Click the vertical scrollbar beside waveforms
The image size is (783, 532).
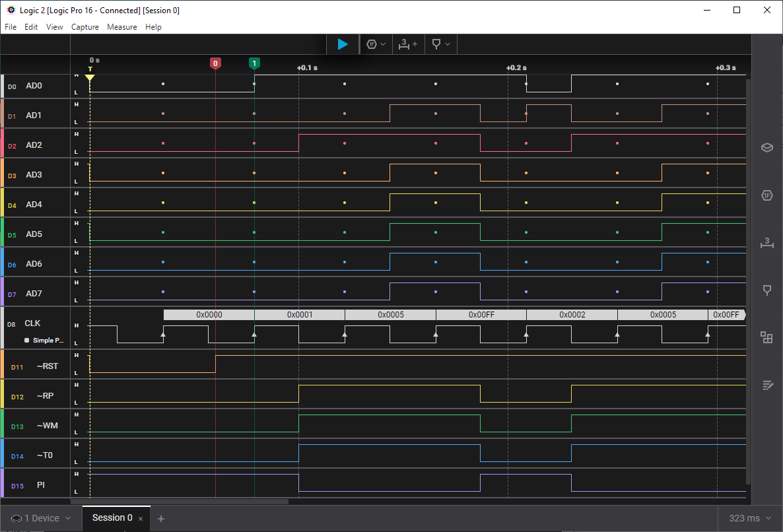(x=748, y=281)
